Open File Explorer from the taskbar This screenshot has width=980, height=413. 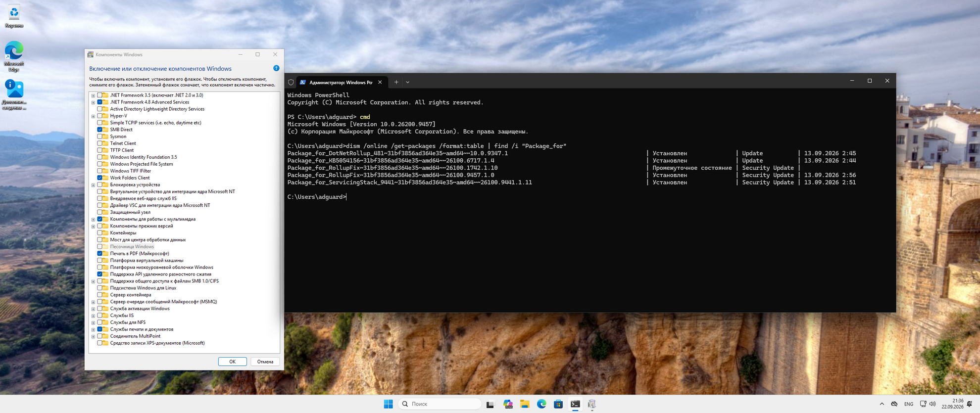pos(525,404)
